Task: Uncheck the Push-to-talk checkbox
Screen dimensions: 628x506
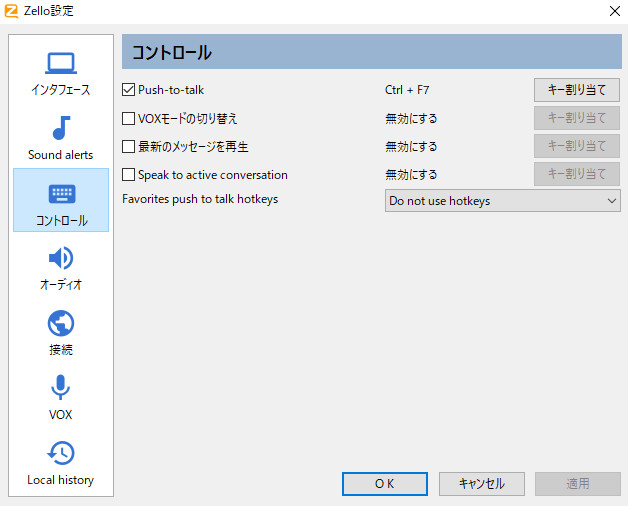Action: (128, 90)
